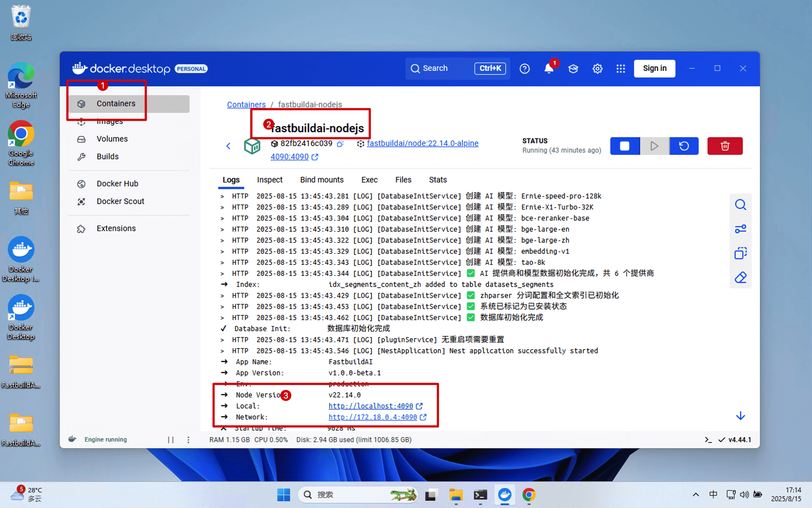
Task: Delete container with red trash button
Action: 725,146
